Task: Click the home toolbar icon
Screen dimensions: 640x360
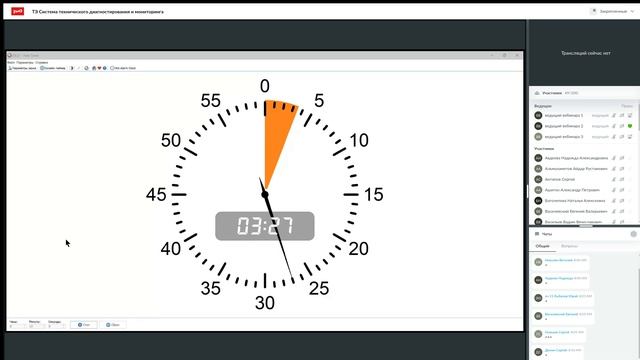Action: click(x=94, y=68)
